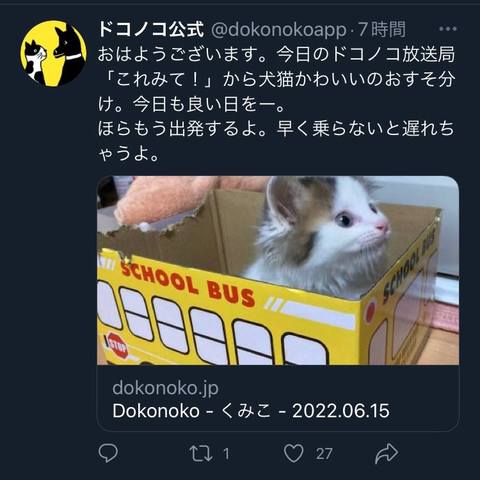Click the like count of 27
This screenshot has height=480, width=480.
pyautogui.click(x=324, y=454)
